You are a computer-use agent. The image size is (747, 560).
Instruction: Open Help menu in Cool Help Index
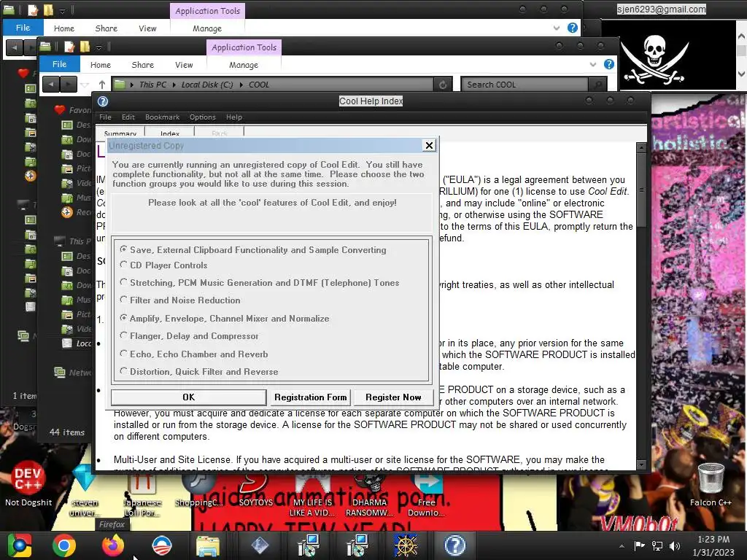[234, 117]
